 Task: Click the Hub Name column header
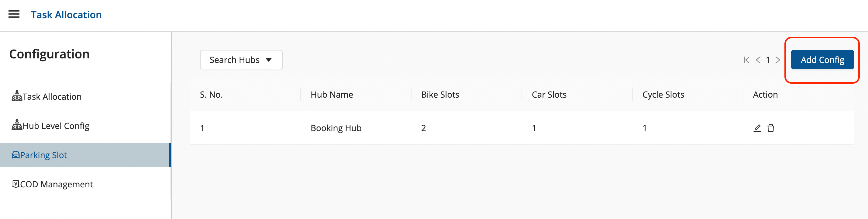pyautogui.click(x=332, y=95)
